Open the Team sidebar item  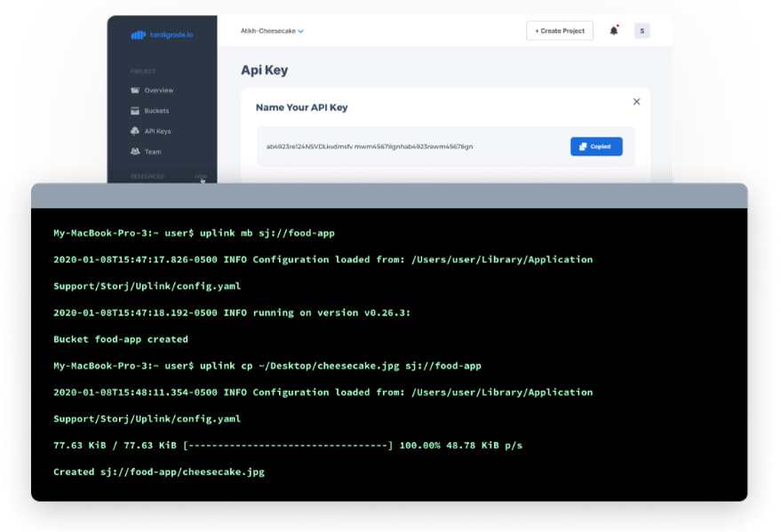pyautogui.click(x=146, y=151)
